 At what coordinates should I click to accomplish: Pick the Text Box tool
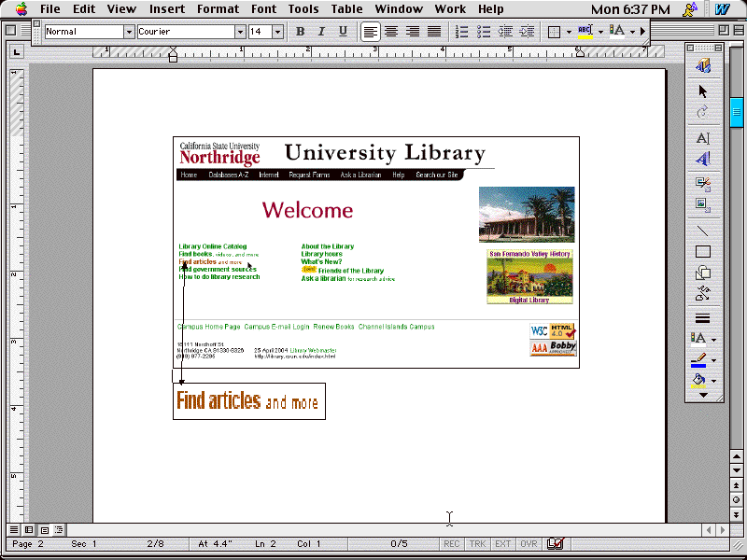click(x=703, y=138)
